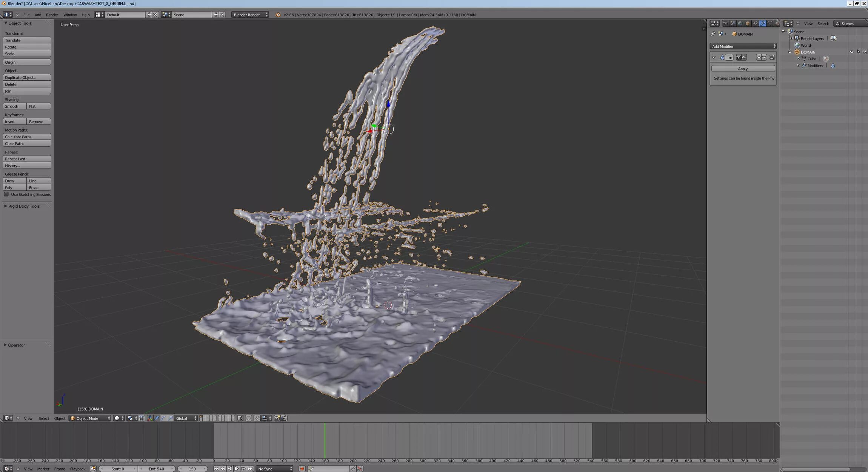Open the Window menu in top bar
Screen dimensions: 868x472
[x=70, y=15]
